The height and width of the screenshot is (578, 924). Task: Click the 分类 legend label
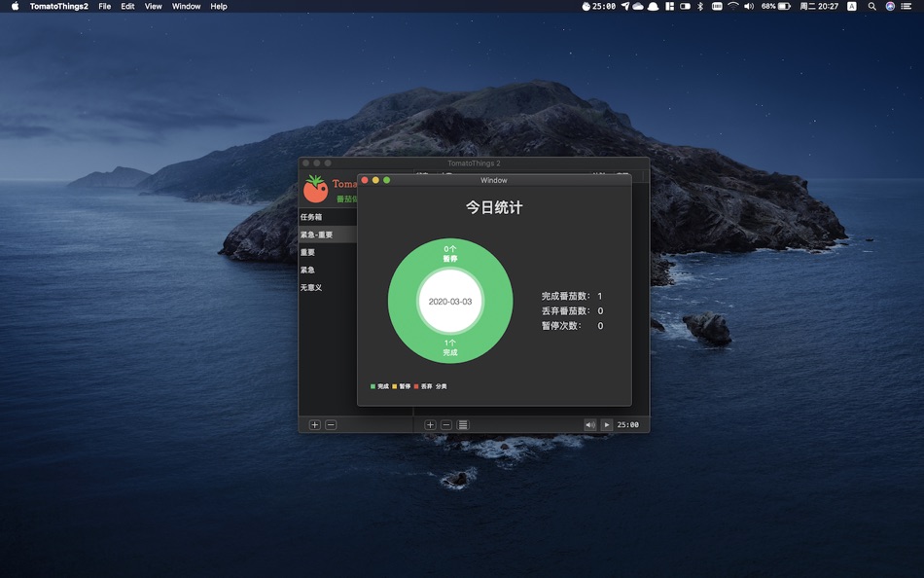(441, 385)
